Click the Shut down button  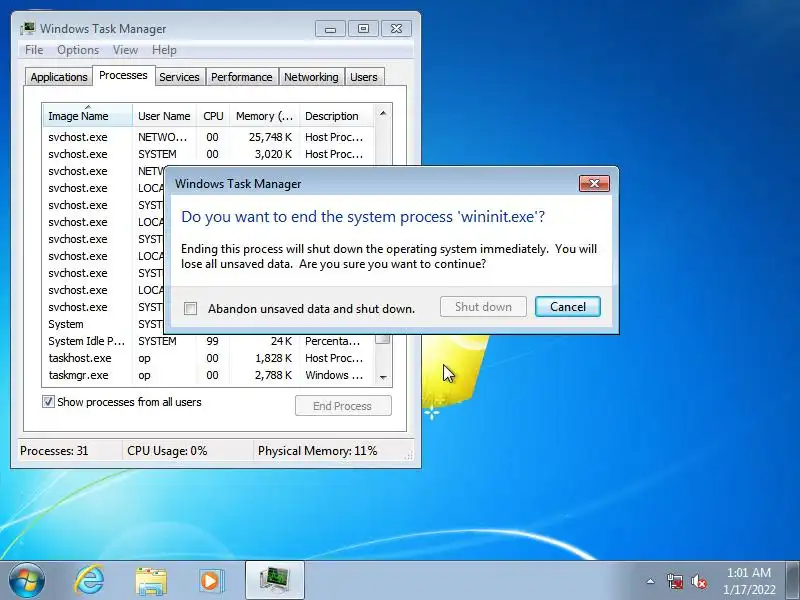click(x=483, y=307)
